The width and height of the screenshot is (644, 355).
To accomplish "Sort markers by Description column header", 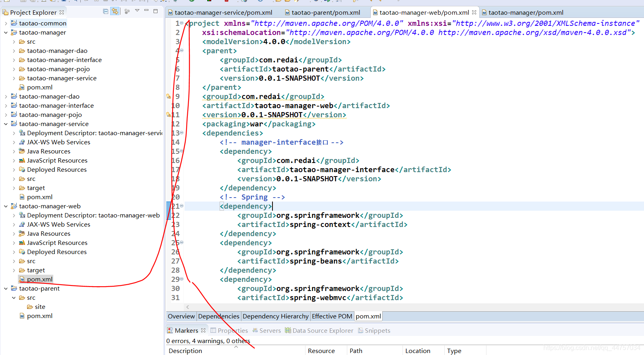I will click(x=235, y=351).
